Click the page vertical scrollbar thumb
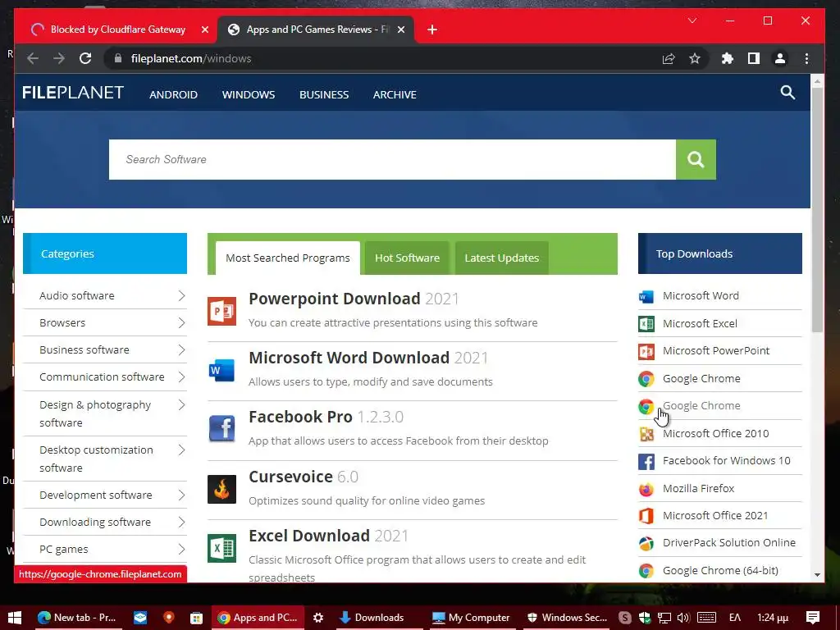Screen dimensions: 840x630 click(817, 210)
